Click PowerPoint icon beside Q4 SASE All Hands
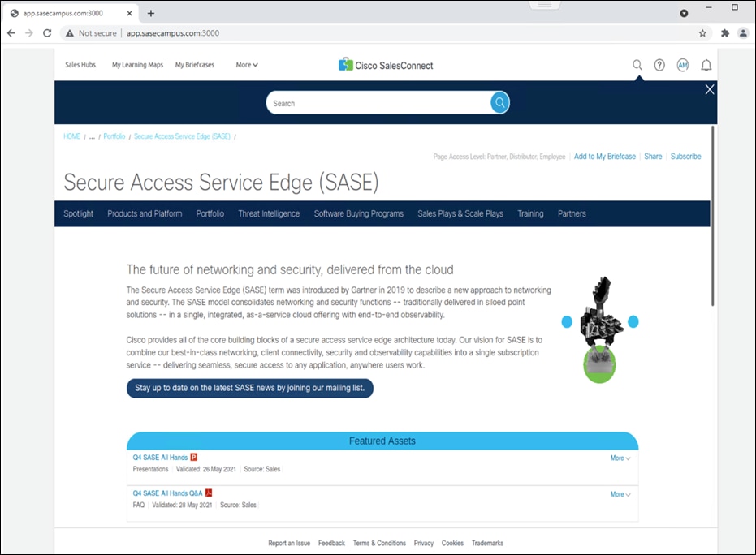756x555 pixels. pos(194,457)
